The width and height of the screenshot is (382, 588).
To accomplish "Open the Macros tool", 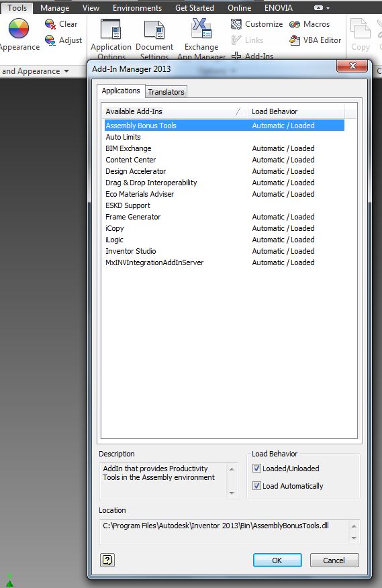I will click(x=309, y=24).
